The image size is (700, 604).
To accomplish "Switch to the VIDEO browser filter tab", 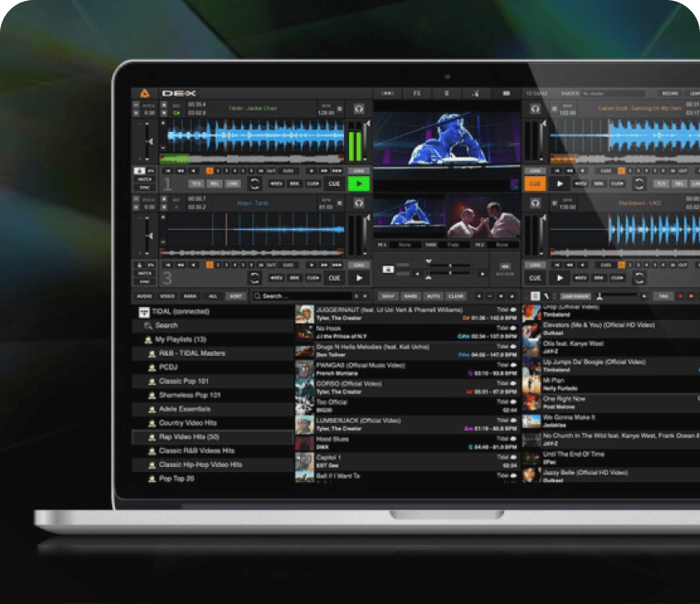I will coord(167,297).
